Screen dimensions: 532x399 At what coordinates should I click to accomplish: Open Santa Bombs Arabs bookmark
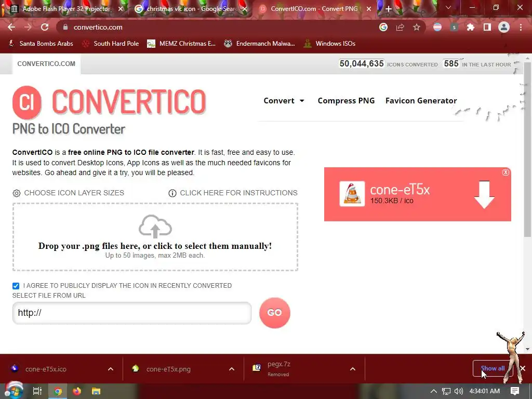coord(41,44)
